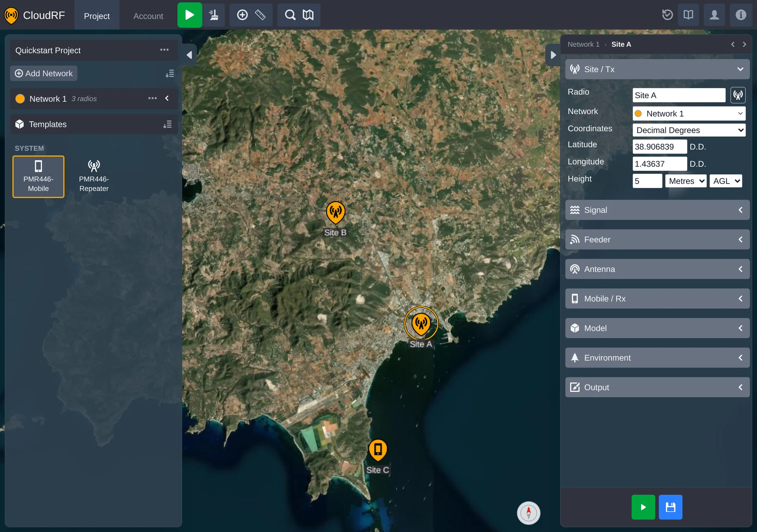
Task: Open the map search magnifier tool
Action: pyautogui.click(x=290, y=15)
